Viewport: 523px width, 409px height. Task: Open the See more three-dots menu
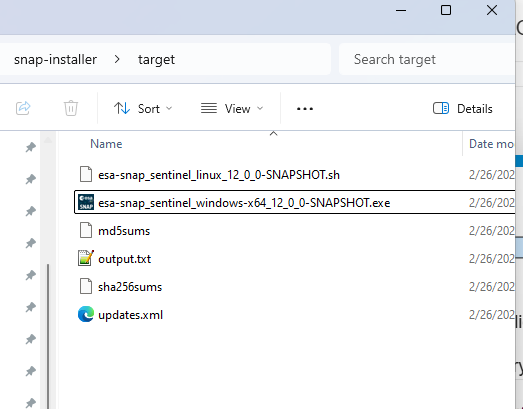click(x=305, y=109)
